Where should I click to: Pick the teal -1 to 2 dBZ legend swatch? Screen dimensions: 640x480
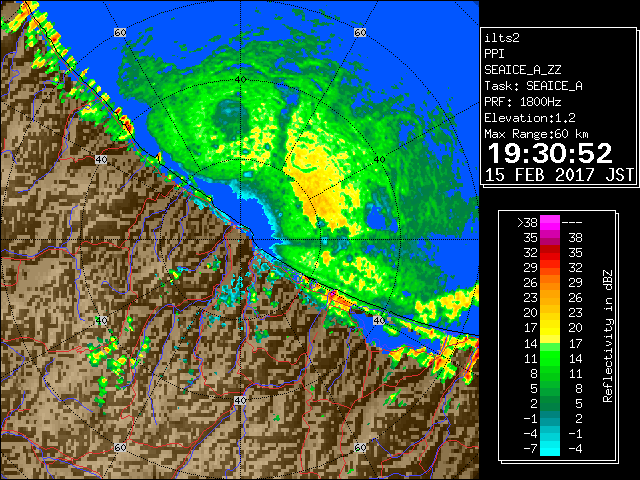[550, 418]
